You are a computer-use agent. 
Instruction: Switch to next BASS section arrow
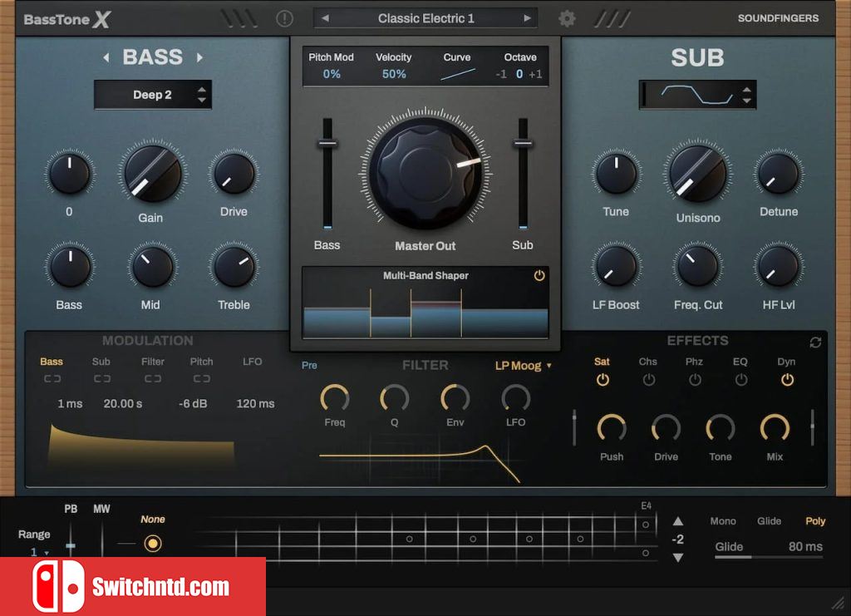point(199,57)
